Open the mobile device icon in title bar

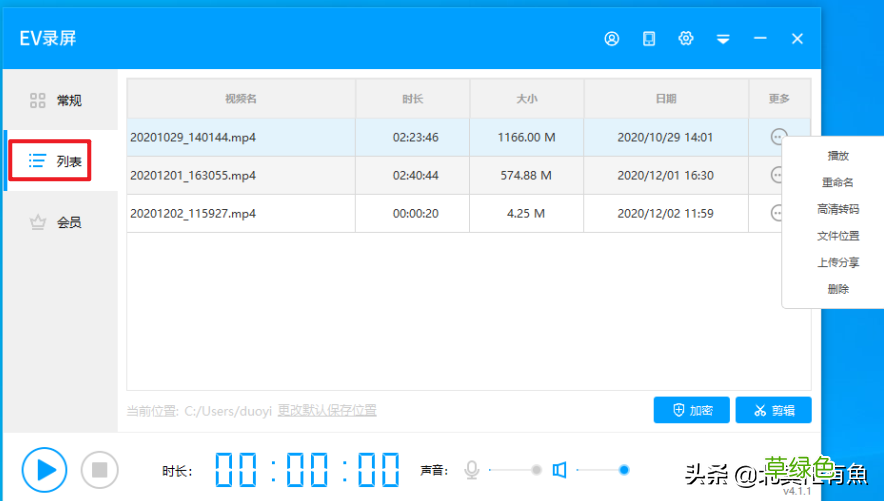[649, 38]
